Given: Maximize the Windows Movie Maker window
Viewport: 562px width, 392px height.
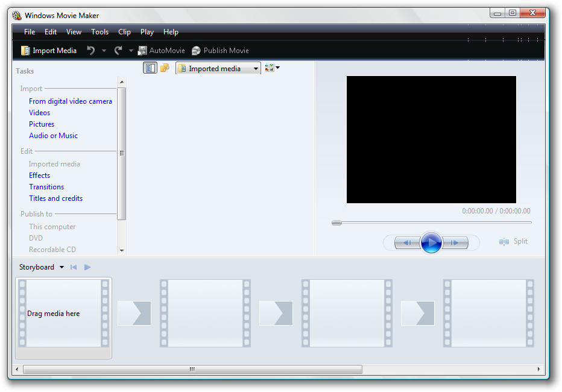Looking at the screenshot, I should 513,13.
